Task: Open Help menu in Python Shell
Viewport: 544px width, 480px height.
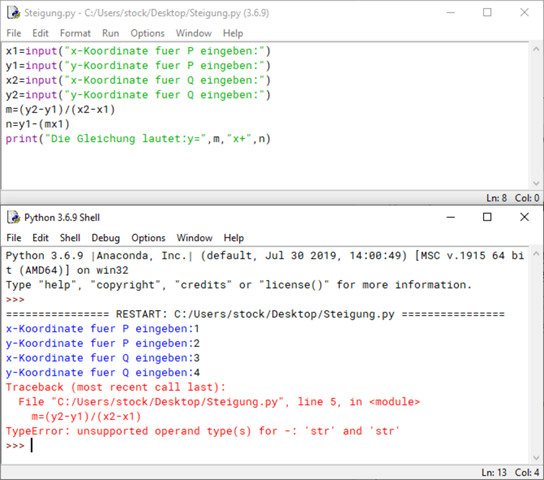Action: pyautogui.click(x=233, y=238)
